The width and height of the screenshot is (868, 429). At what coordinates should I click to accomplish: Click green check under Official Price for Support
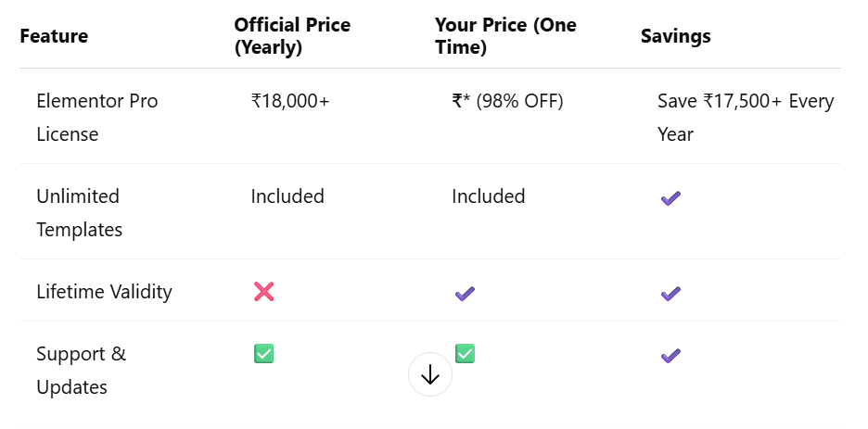click(x=263, y=353)
